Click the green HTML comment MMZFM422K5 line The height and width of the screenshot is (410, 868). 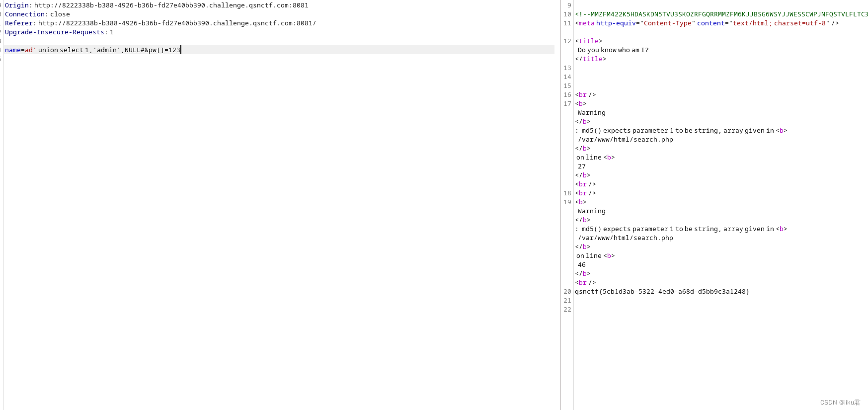coord(721,14)
